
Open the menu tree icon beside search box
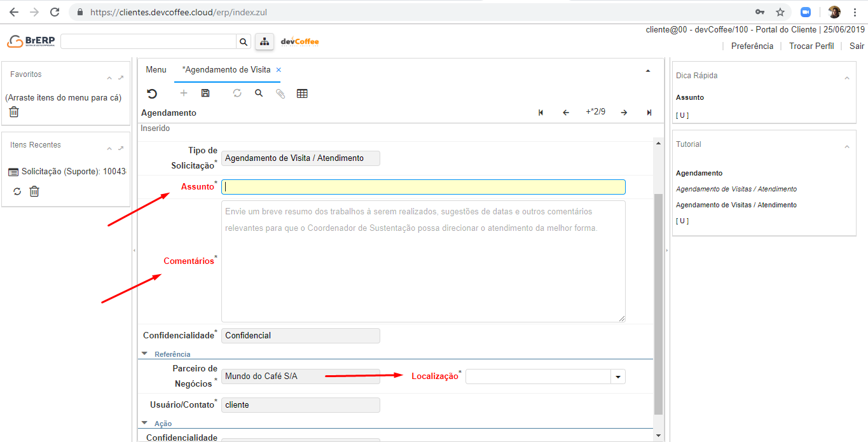[x=264, y=42]
